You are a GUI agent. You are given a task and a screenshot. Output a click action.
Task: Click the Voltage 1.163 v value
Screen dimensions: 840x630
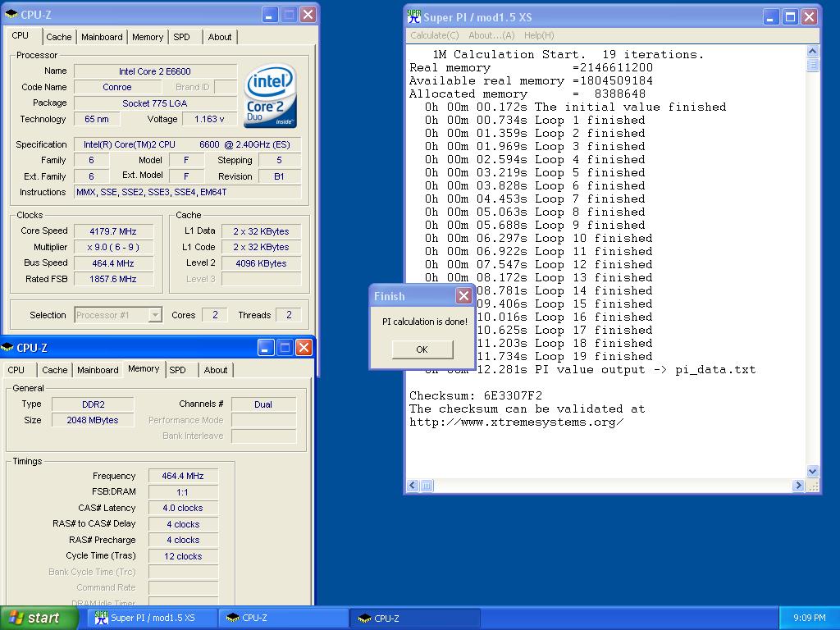[209, 119]
